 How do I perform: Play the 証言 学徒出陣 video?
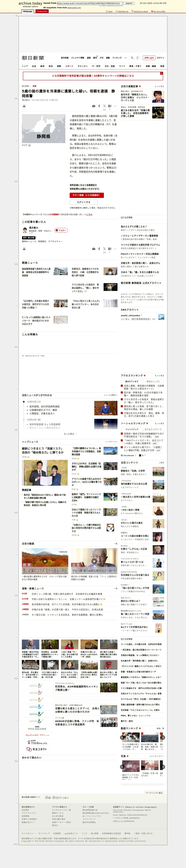94,561
